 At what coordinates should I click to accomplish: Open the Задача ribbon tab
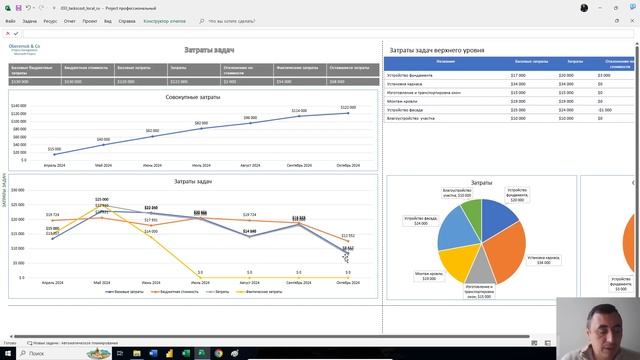coord(29,21)
